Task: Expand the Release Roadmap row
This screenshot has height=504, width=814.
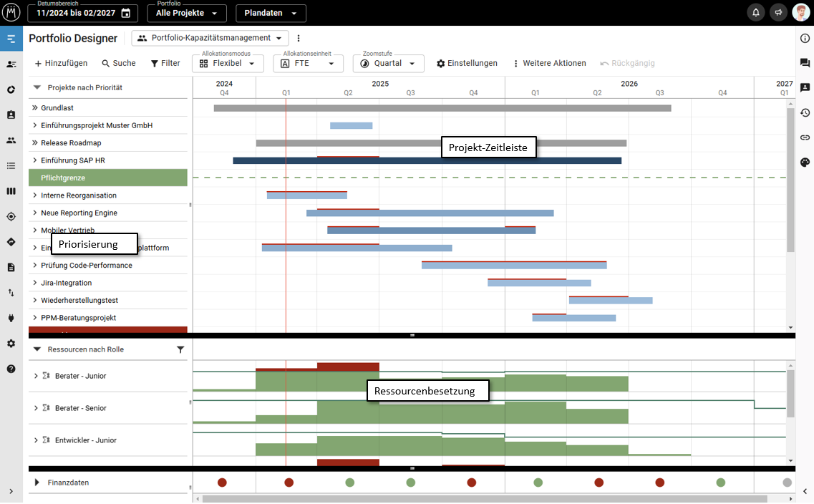Action: click(x=35, y=143)
